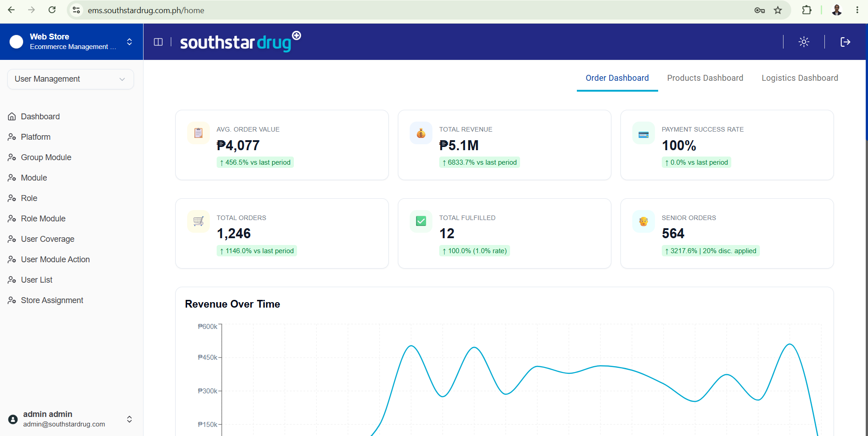Click the logout icon in header
The height and width of the screenshot is (436, 868).
[x=845, y=42]
